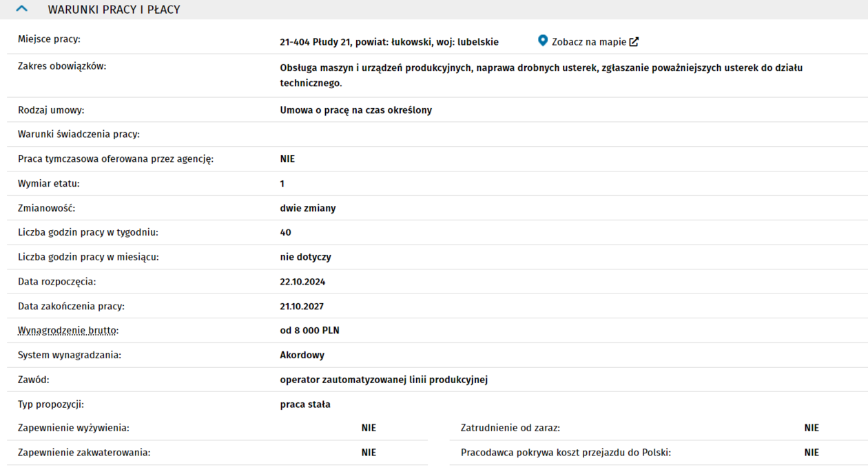Viewport: 868px width, 474px height.
Task: Click the map pin location icon
Action: pyautogui.click(x=543, y=41)
